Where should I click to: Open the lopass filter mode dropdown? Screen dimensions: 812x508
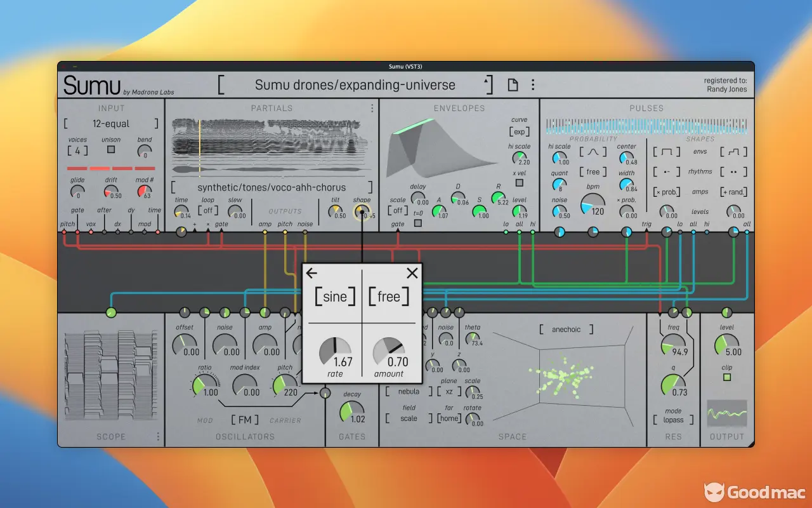(673, 420)
